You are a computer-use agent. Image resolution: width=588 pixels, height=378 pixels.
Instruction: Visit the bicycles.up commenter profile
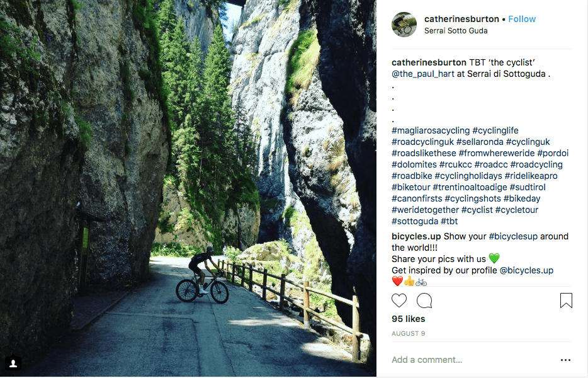(416, 236)
